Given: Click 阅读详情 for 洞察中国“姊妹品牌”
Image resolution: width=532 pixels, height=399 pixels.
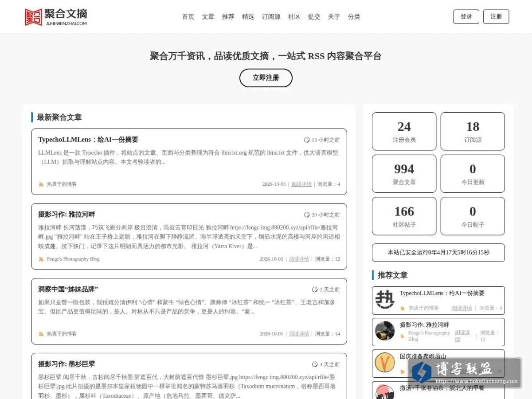Looking at the screenshot, I should [299, 334].
